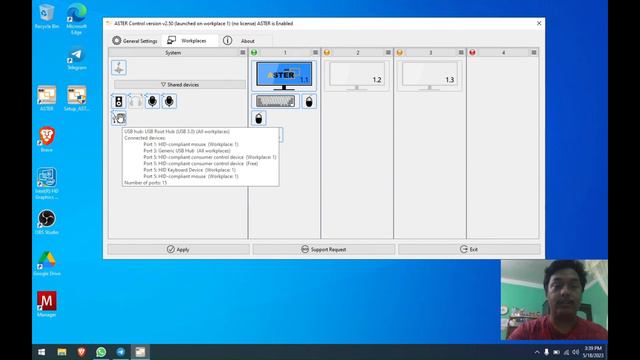Toggle orange status indicator of workplace 2

point(327,53)
